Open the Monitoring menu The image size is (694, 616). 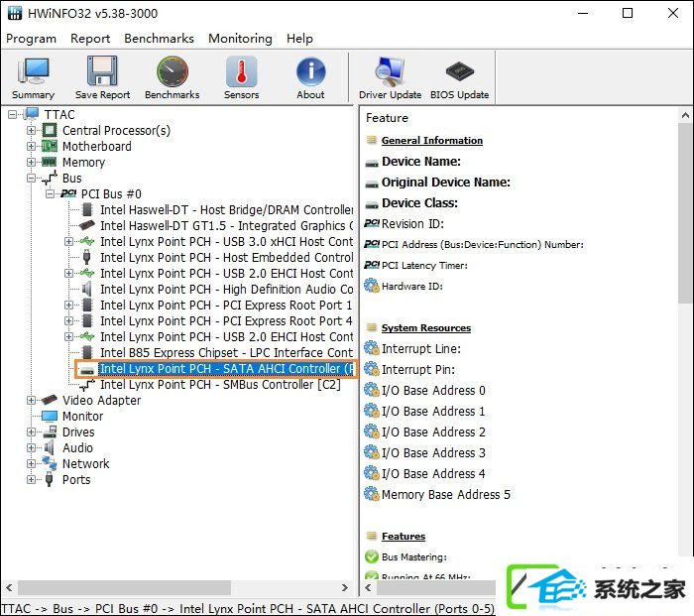tap(240, 39)
